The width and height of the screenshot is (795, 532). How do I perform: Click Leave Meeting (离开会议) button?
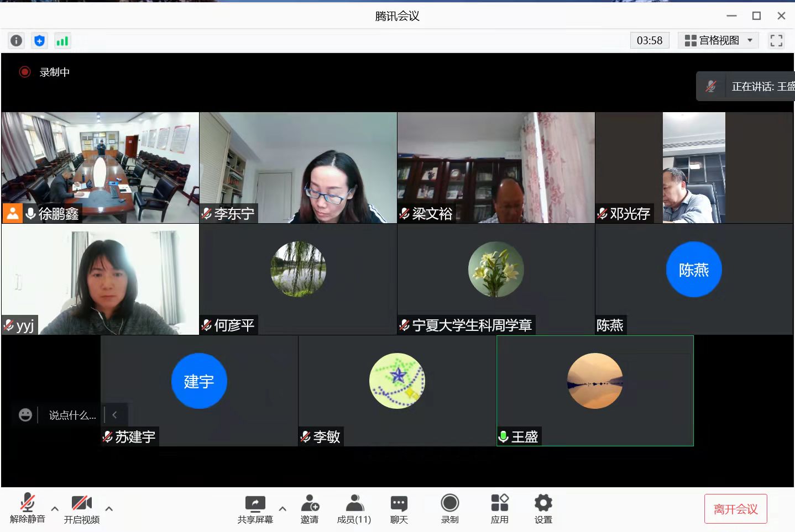(735, 509)
